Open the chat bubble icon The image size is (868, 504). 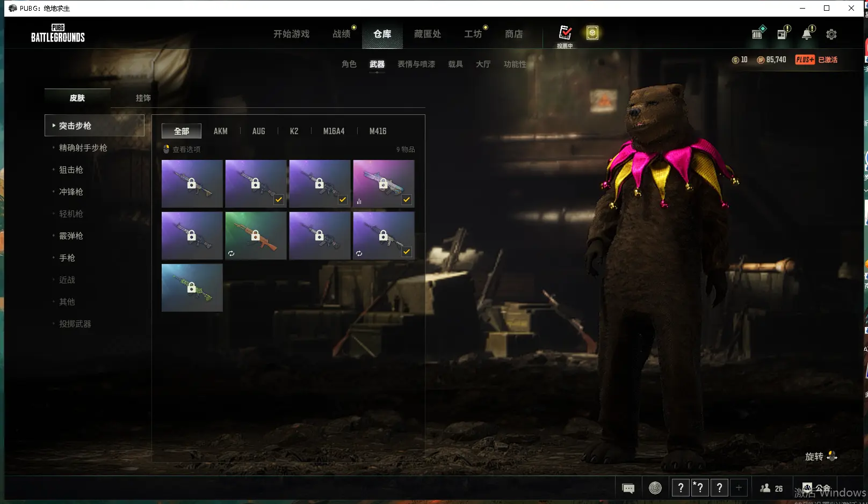tap(628, 488)
